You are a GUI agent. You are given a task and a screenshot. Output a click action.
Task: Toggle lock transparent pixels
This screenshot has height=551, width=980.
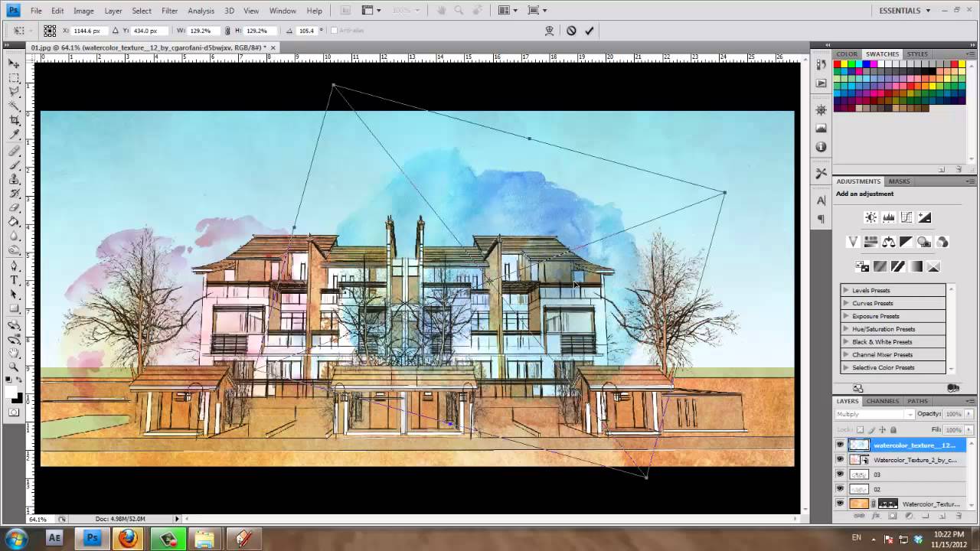pos(860,429)
